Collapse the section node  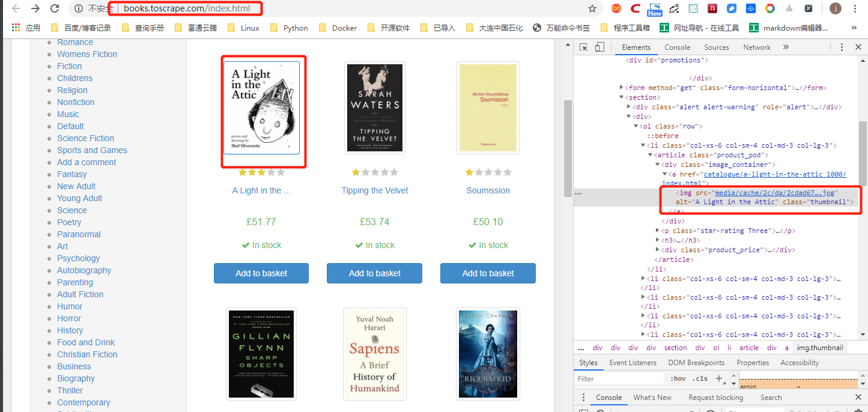pyautogui.click(x=622, y=97)
